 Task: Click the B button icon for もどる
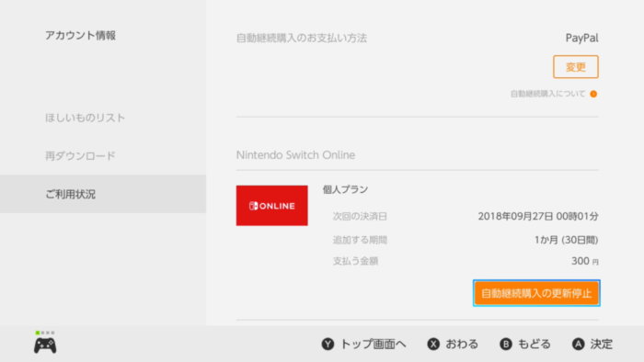[x=506, y=344]
